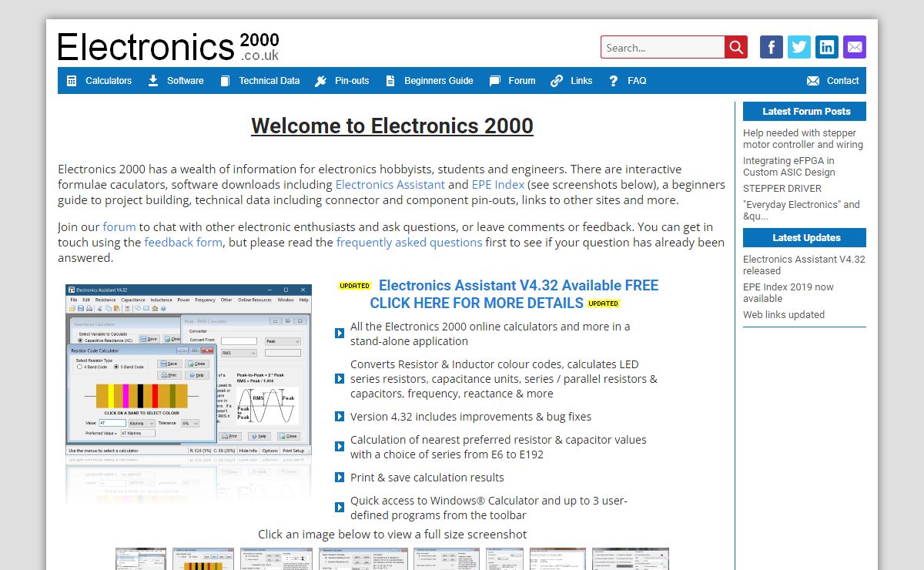Open the 'forum' link in the paragraph

point(119,227)
